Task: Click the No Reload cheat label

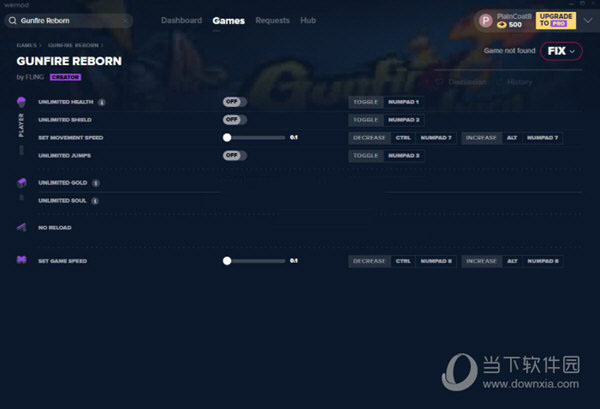Action: coord(55,228)
